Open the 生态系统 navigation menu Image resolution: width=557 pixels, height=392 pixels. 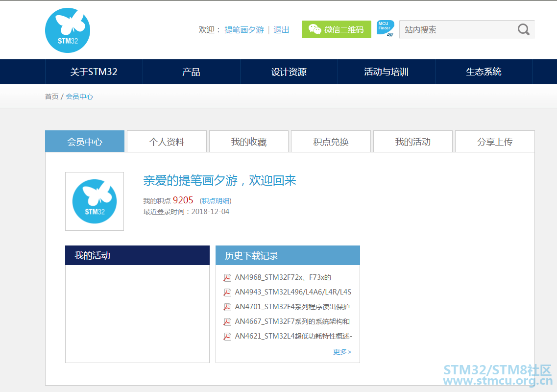click(484, 72)
